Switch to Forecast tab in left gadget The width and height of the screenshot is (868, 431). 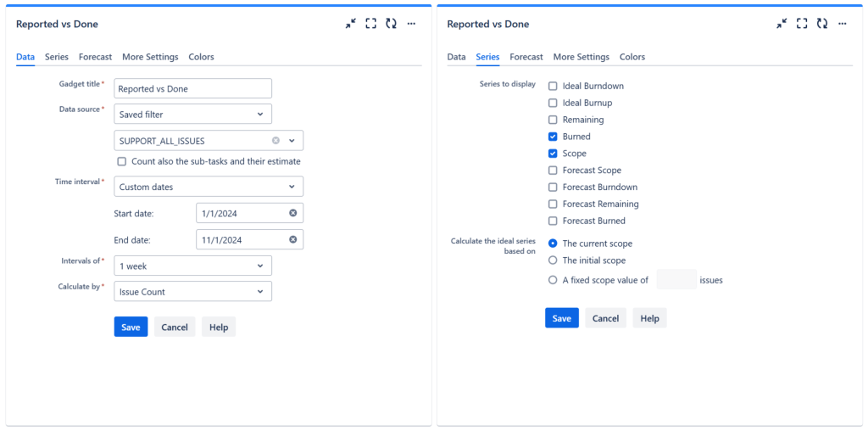click(95, 57)
